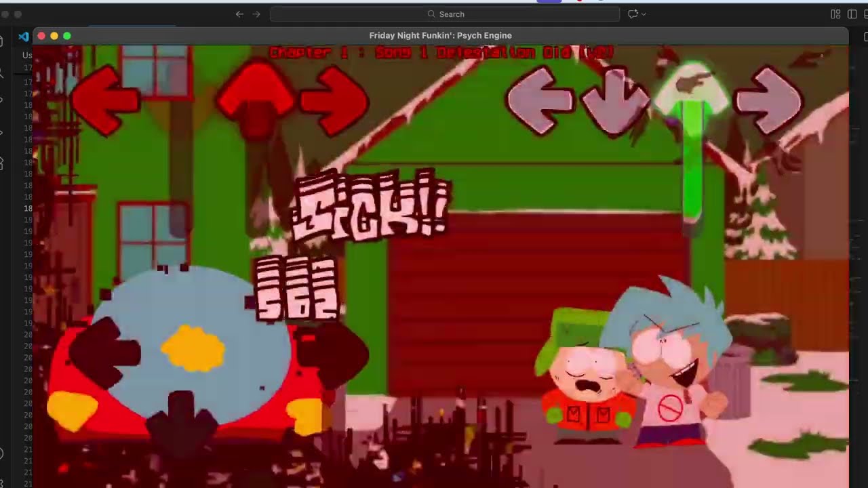Click the second layout control icon in VS Code title bar
This screenshot has height=488, width=868.
[x=852, y=14]
